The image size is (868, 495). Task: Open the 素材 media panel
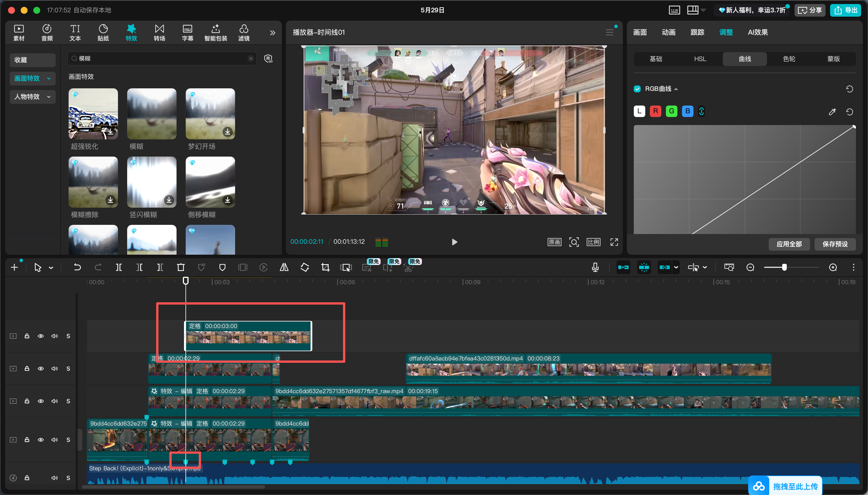click(19, 33)
